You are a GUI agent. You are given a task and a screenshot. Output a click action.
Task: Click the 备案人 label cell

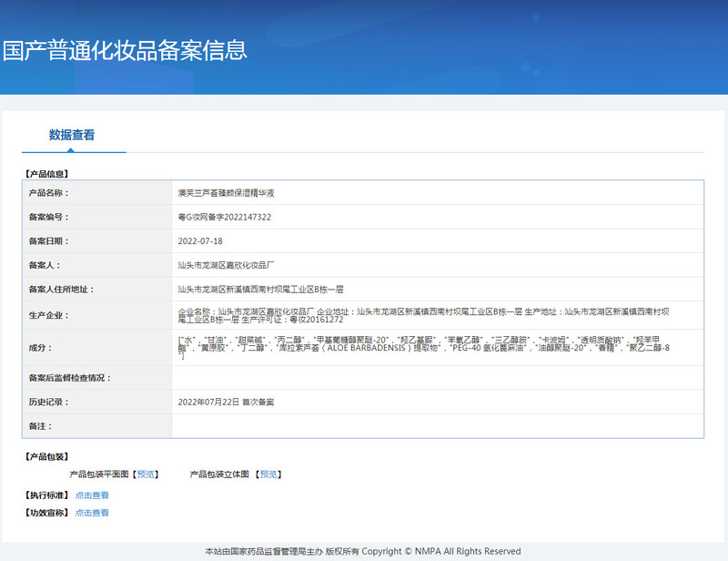pos(97,265)
